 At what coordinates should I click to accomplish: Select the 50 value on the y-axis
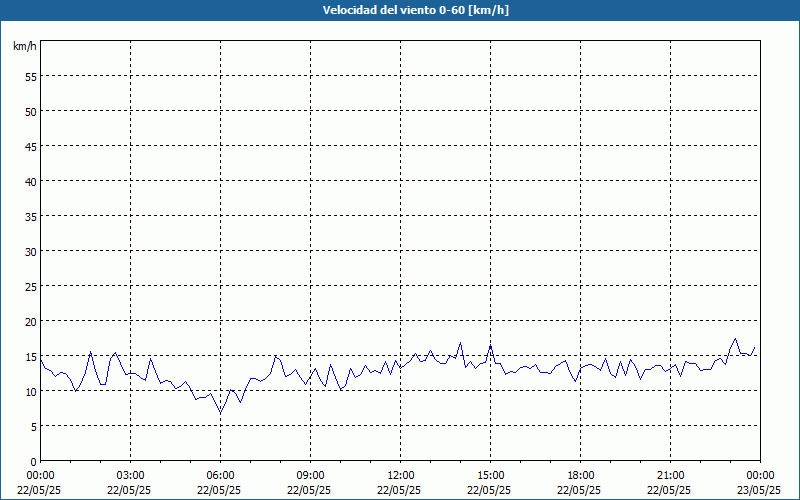[30, 111]
